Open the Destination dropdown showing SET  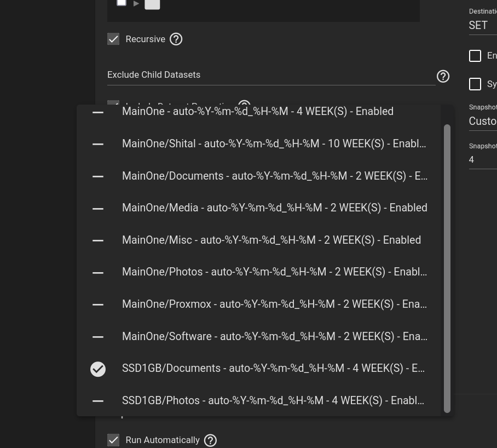pyautogui.click(x=482, y=25)
